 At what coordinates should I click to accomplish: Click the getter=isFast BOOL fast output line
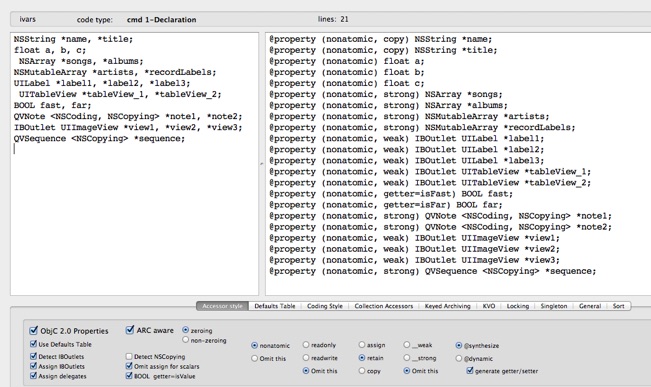(x=391, y=194)
